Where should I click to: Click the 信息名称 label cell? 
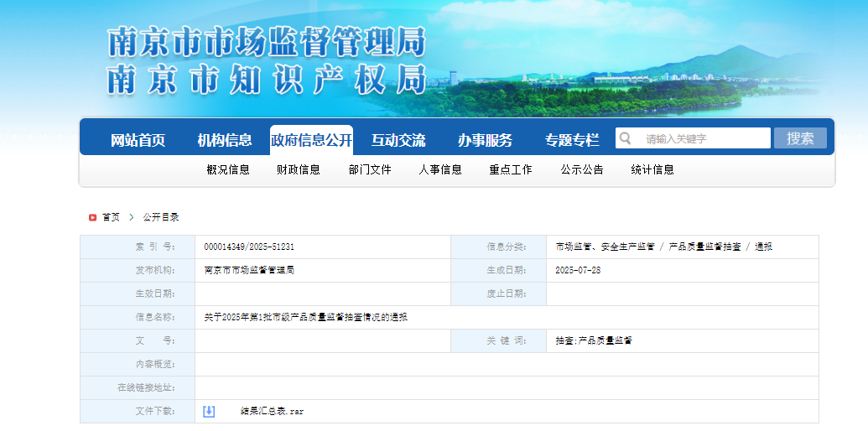tap(138, 318)
